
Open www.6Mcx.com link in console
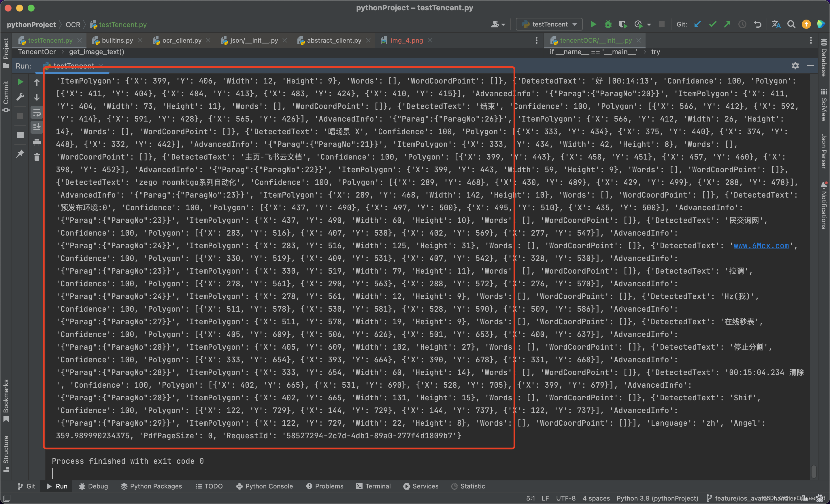(761, 245)
